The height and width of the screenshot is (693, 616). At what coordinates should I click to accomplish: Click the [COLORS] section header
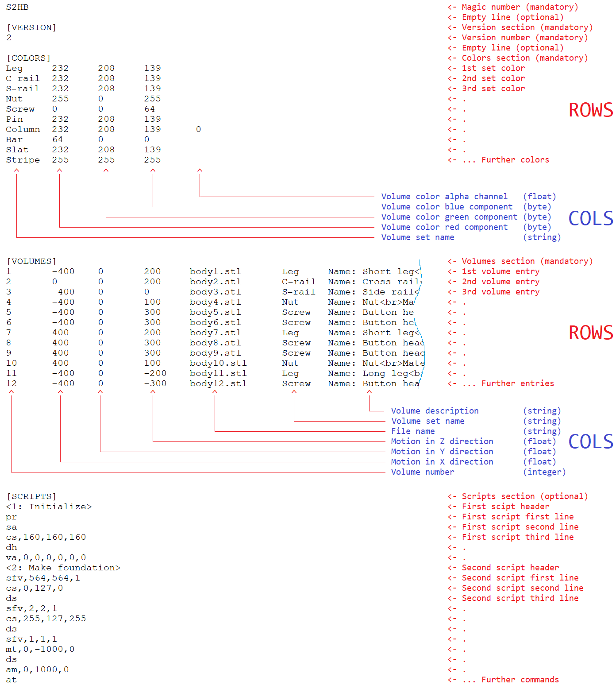point(28,58)
